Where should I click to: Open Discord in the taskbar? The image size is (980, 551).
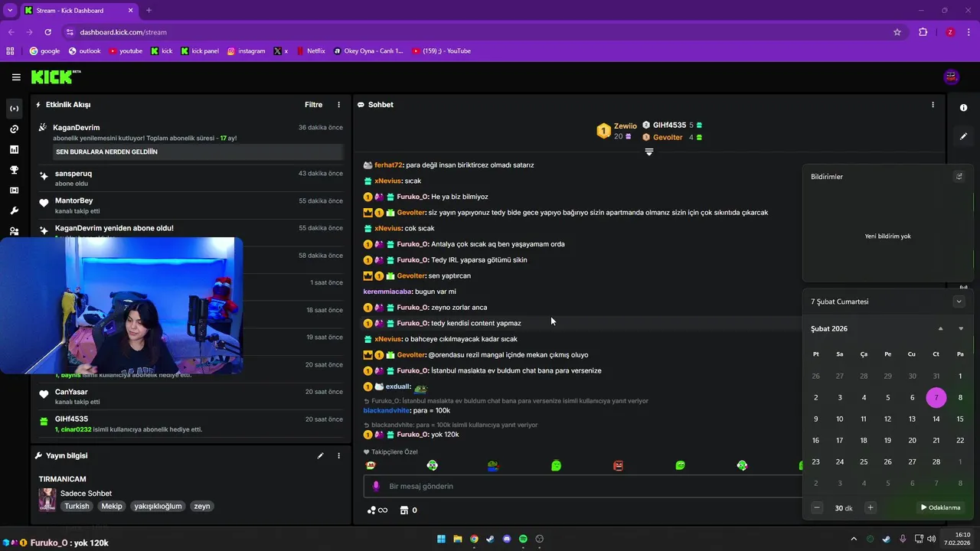click(507, 539)
